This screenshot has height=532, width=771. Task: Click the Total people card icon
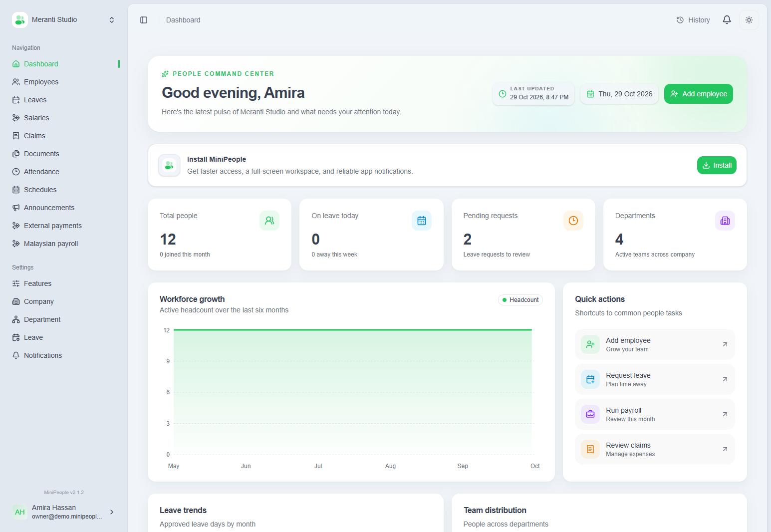coord(269,221)
